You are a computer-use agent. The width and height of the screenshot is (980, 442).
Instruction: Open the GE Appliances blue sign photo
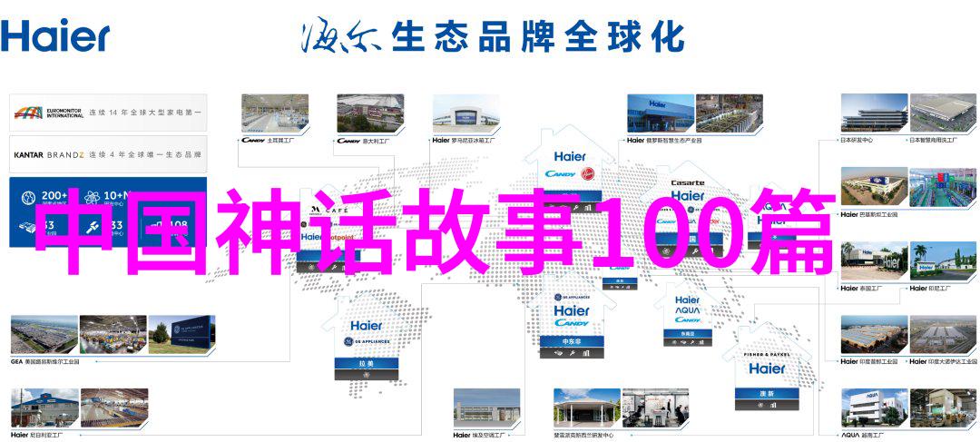click(x=181, y=335)
